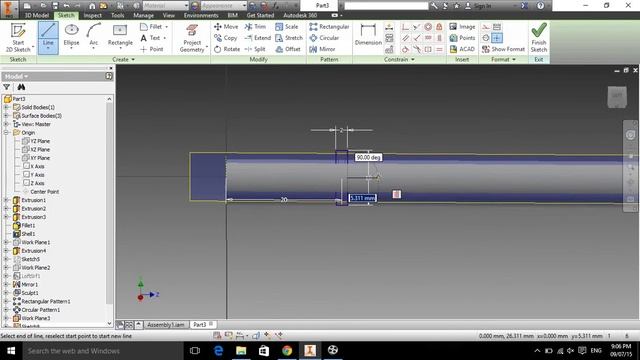This screenshot has height=360, width=640.
Task: Choose the Ellipse tool
Action: click(71, 36)
